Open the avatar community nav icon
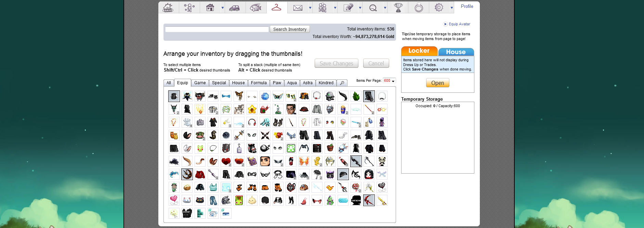 click(189, 8)
